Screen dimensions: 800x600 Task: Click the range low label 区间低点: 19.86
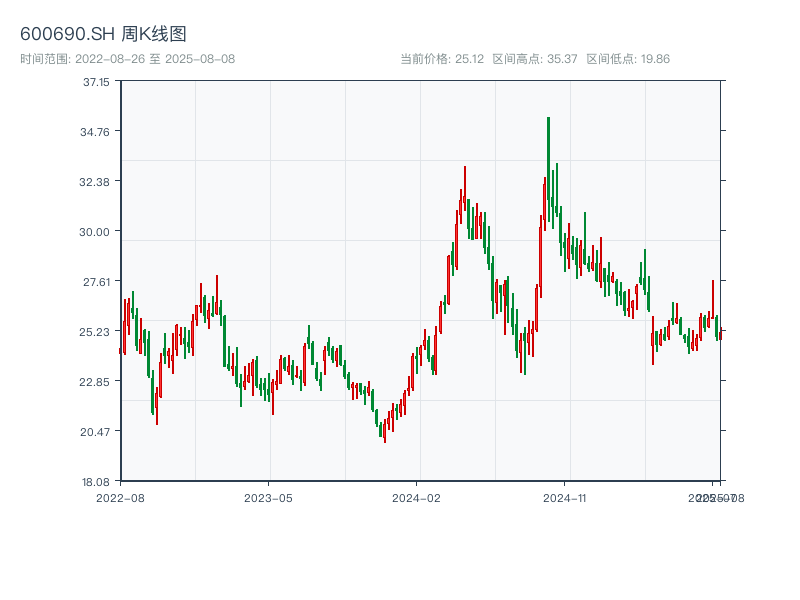(628, 59)
